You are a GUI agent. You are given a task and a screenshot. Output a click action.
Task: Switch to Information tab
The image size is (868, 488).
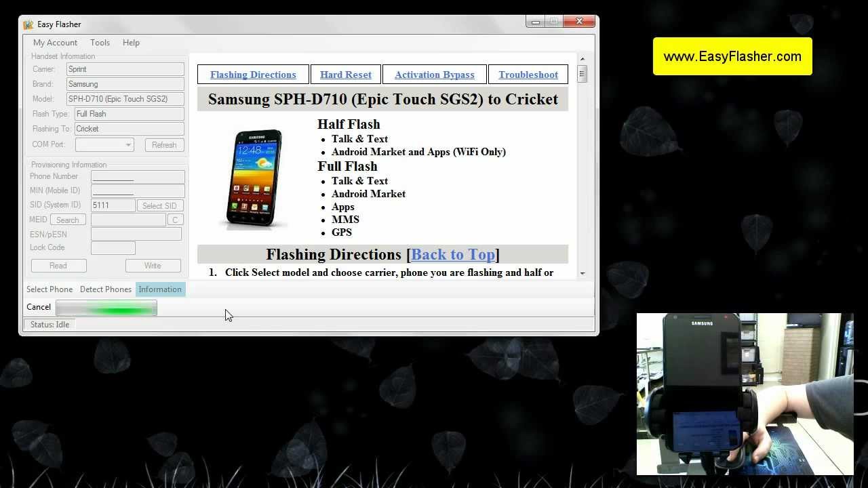coord(160,289)
